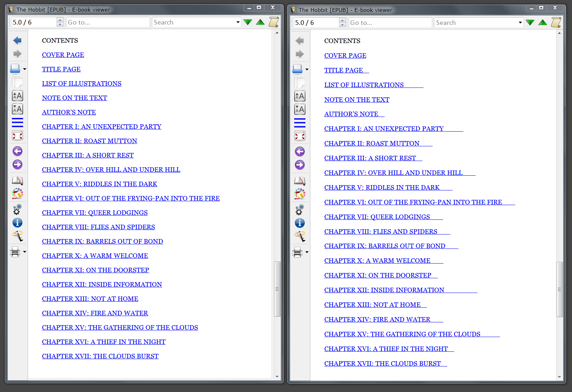Viewport: 572px width, 392px height.
Task: Step page position up in left window
Action: tap(60, 20)
